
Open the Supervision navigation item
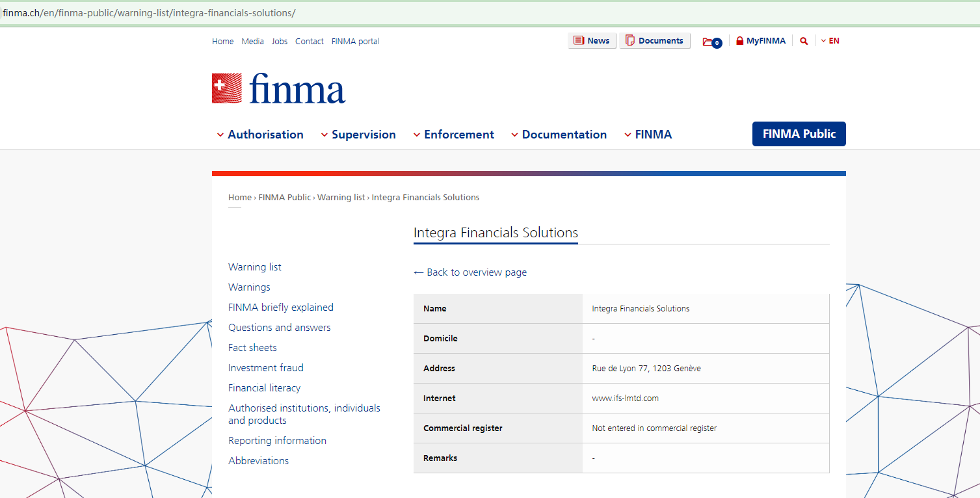(364, 135)
